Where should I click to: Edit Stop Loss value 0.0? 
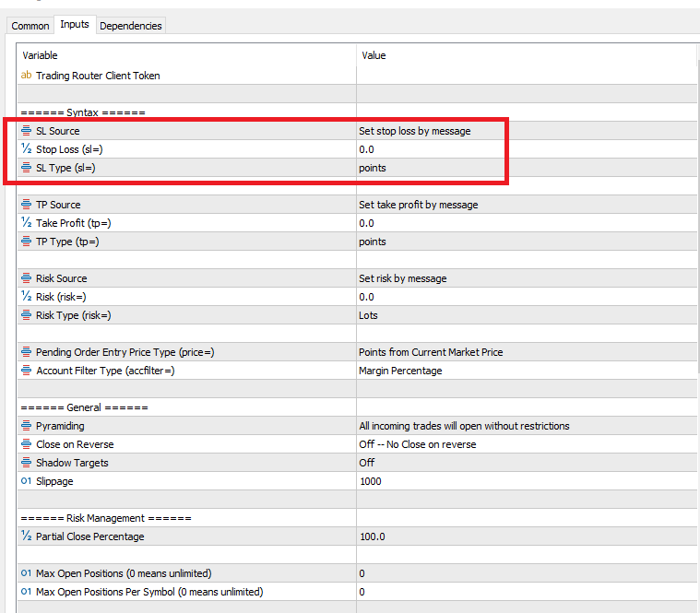[x=527, y=149]
